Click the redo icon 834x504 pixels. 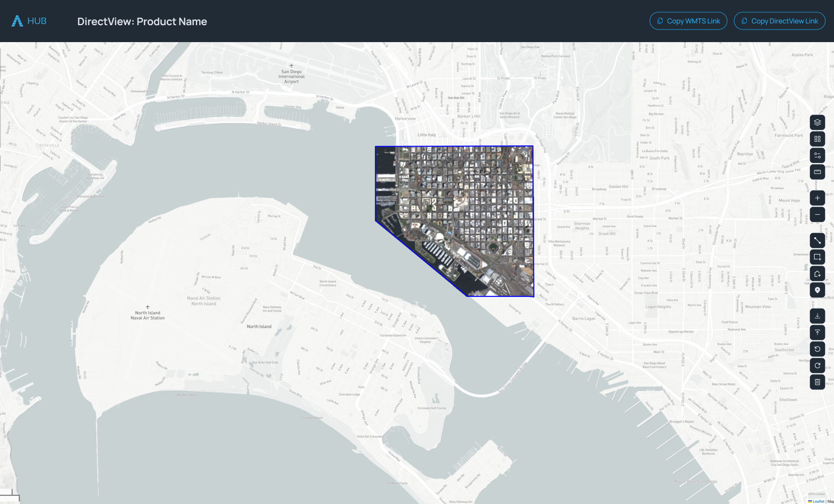pyautogui.click(x=817, y=366)
